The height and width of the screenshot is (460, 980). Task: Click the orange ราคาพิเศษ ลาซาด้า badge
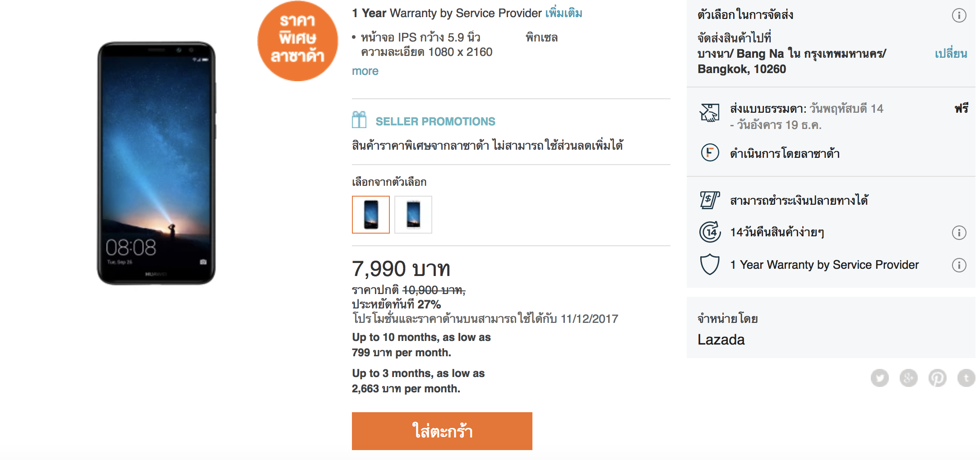pyautogui.click(x=298, y=41)
